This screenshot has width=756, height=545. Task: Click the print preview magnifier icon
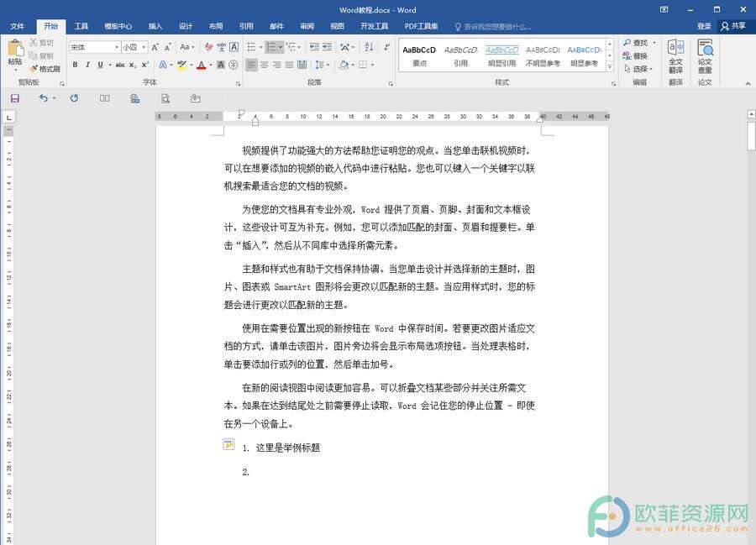point(165,99)
